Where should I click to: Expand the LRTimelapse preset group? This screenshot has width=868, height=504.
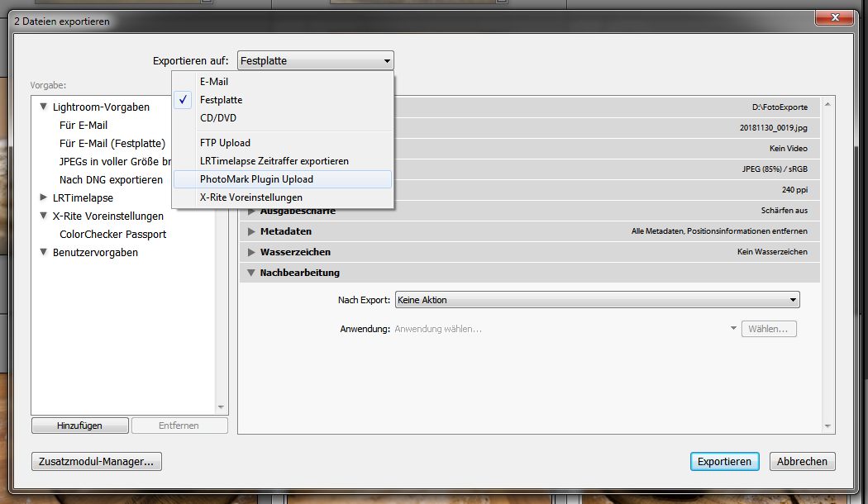44,198
